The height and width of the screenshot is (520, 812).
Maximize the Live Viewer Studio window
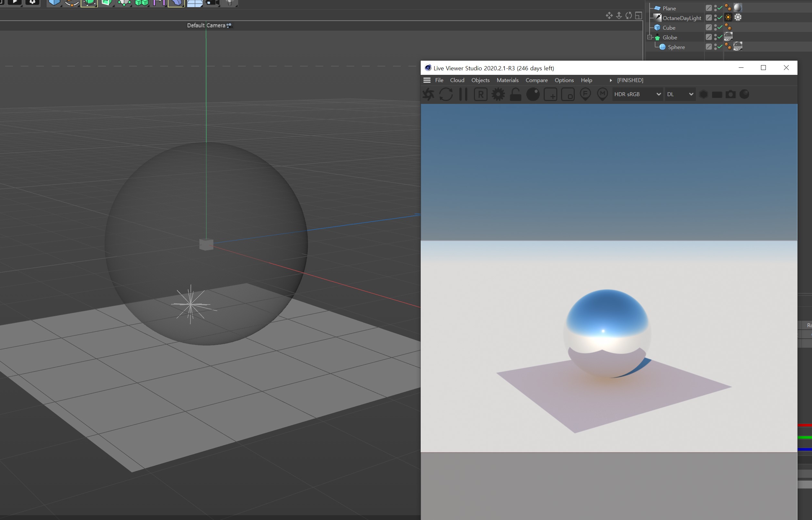(763, 67)
